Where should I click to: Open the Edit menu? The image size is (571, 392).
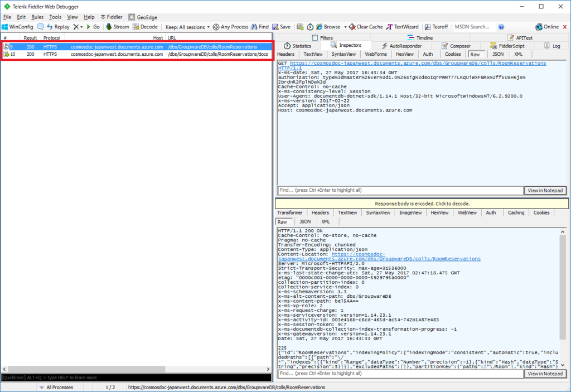(x=21, y=17)
